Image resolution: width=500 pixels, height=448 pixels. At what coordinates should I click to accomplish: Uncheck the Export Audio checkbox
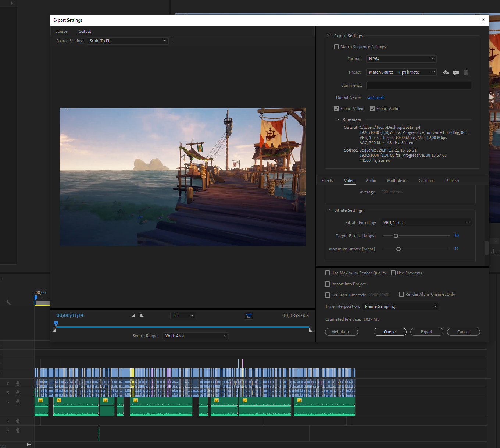pos(372,109)
